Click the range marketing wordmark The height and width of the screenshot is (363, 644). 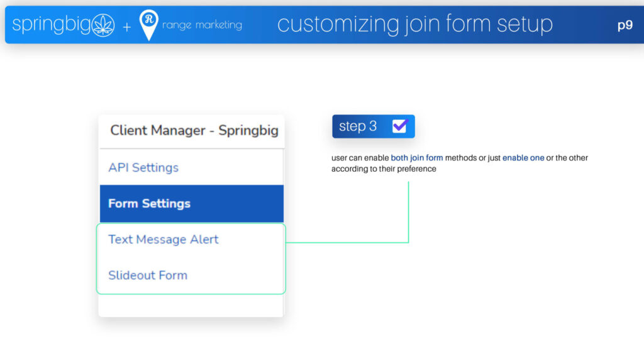202,25
